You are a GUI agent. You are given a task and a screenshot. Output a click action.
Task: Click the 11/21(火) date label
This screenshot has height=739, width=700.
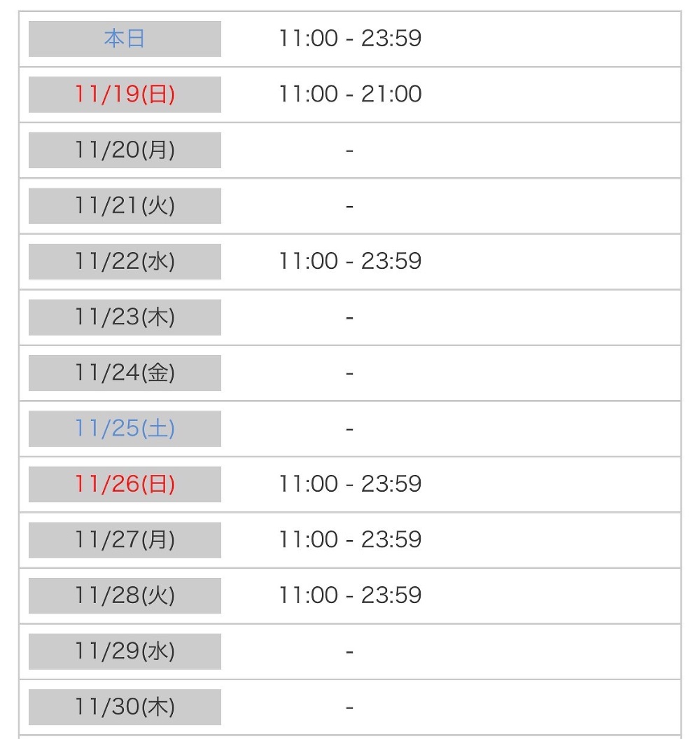(x=125, y=206)
